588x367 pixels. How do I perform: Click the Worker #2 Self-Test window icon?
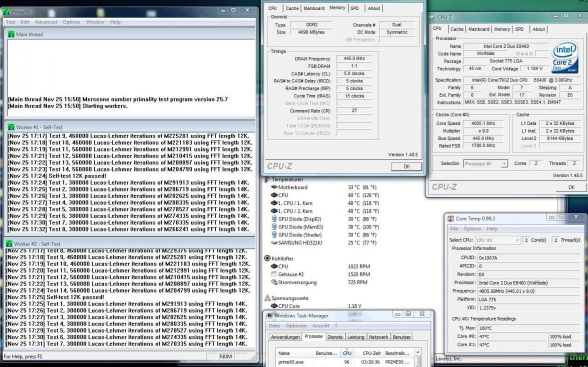(9, 243)
